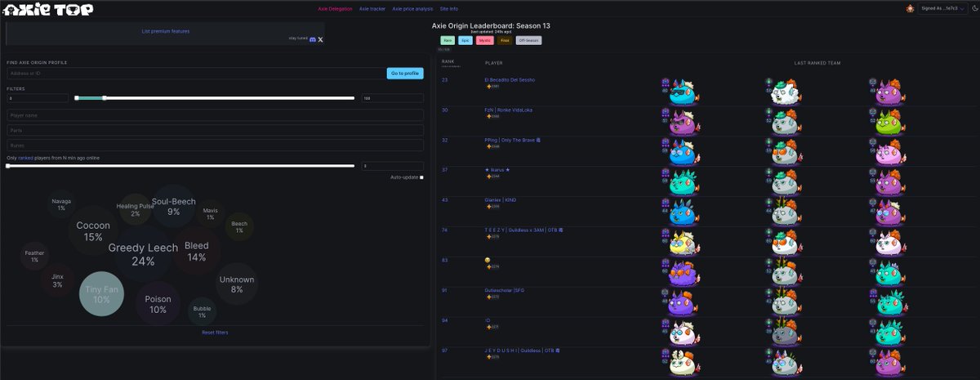The width and height of the screenshot is (980, 380).
Task: Open the X (Twitter) icon link
Action: (320, 39)
